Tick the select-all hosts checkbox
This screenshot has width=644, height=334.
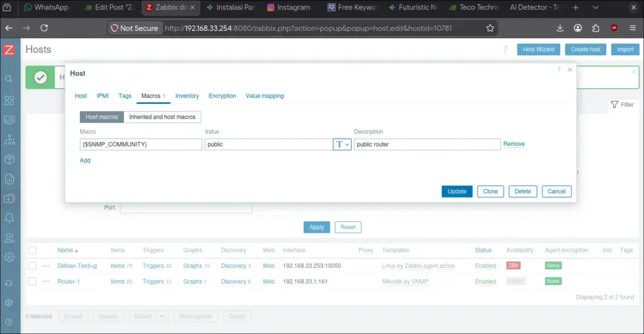33,250
